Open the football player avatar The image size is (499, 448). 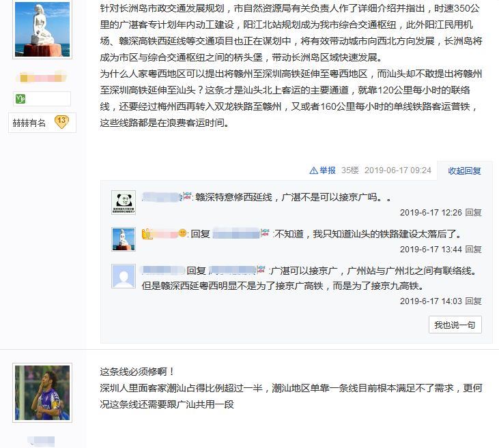[42, 393]
